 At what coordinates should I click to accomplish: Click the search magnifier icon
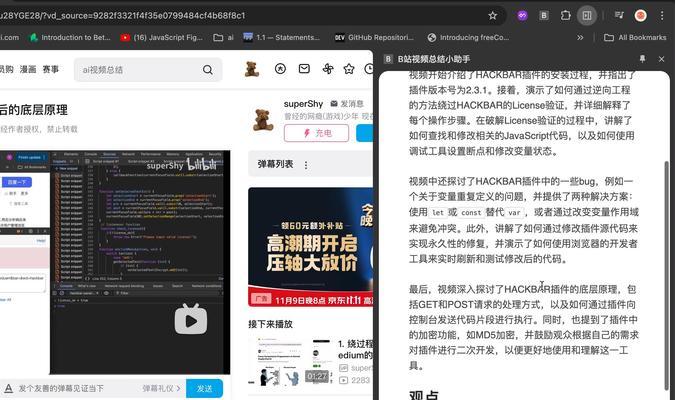coord(207,70)
